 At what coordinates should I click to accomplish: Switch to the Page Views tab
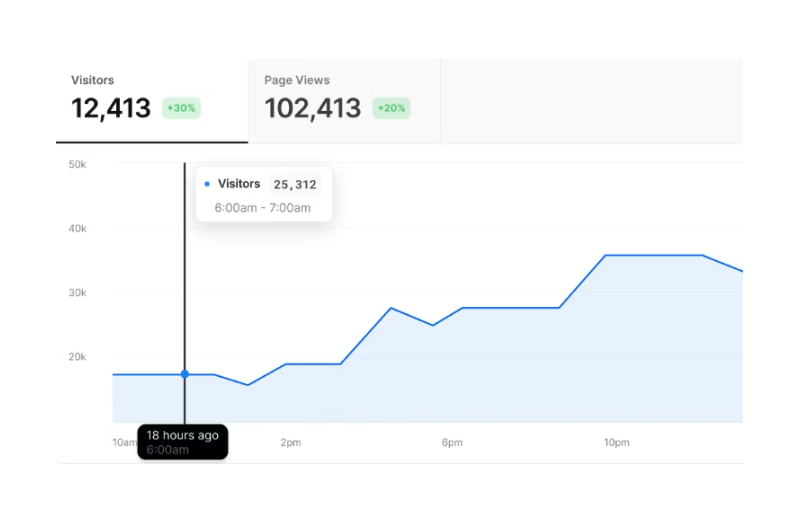point(344,101)
